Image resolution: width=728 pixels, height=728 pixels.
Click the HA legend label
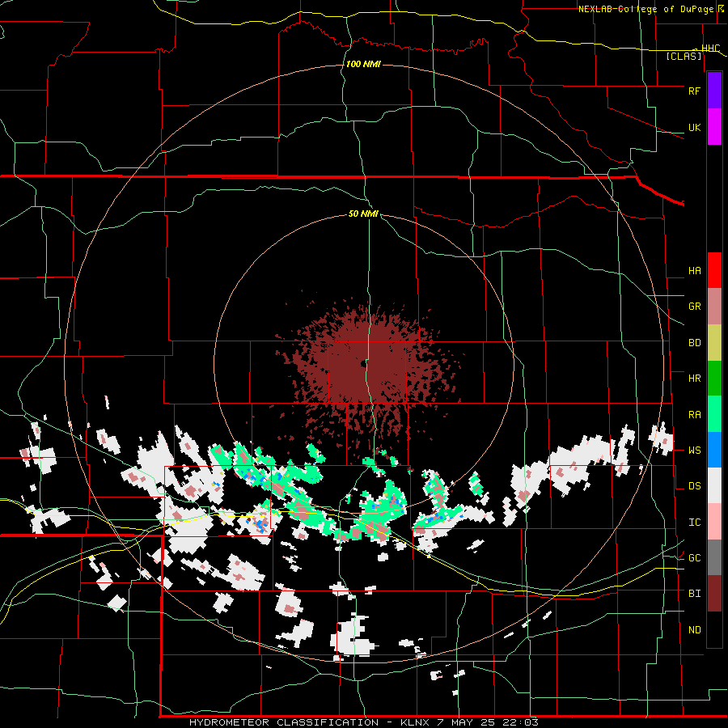[694, 271]
